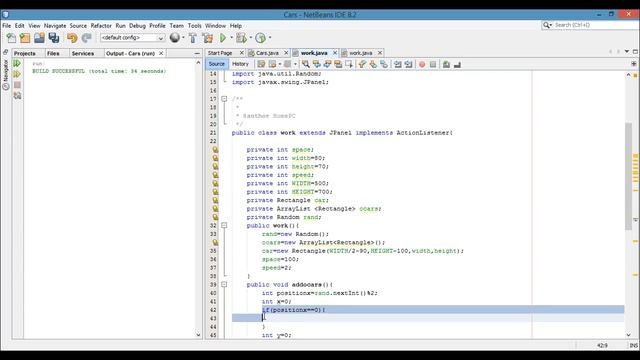Viewport: 640px width, 360px height.
Task: Open the Run Project dropdown arrow
Action: 231,38
